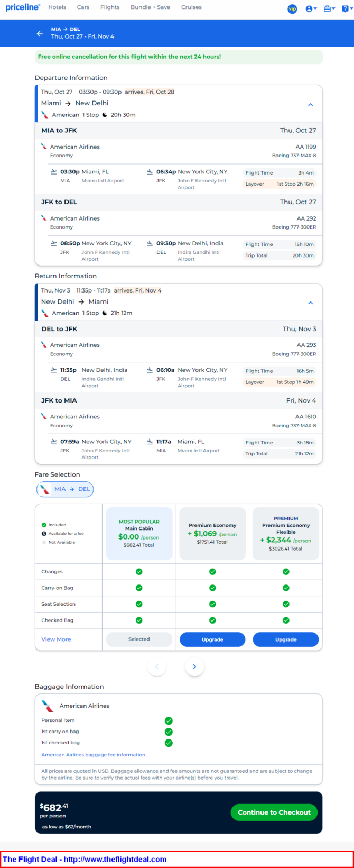Click Upgrade under Premium Economy
This screenshot has width=354, height=868.
coord(212,639)
